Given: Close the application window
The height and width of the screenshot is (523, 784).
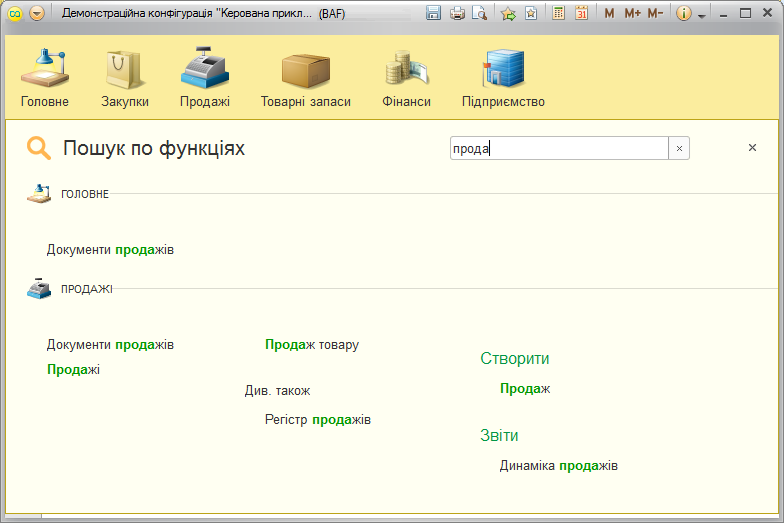Looking at the screenshot, I should 768,14.
